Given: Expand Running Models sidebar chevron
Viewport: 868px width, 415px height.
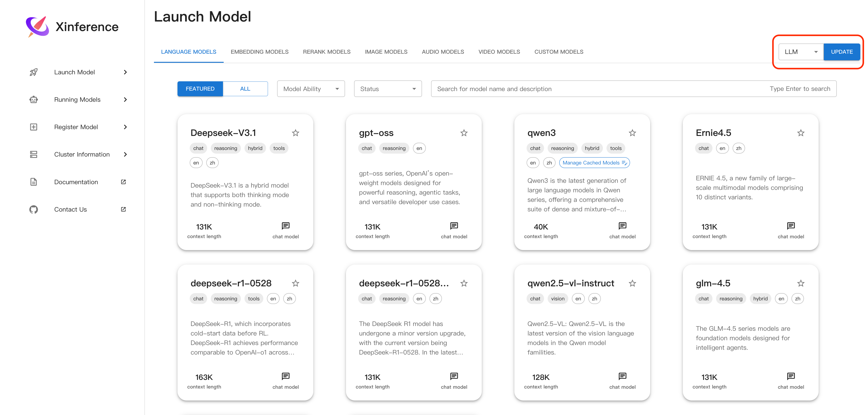Looking at the screenshot, I should [x=125, y=99].
